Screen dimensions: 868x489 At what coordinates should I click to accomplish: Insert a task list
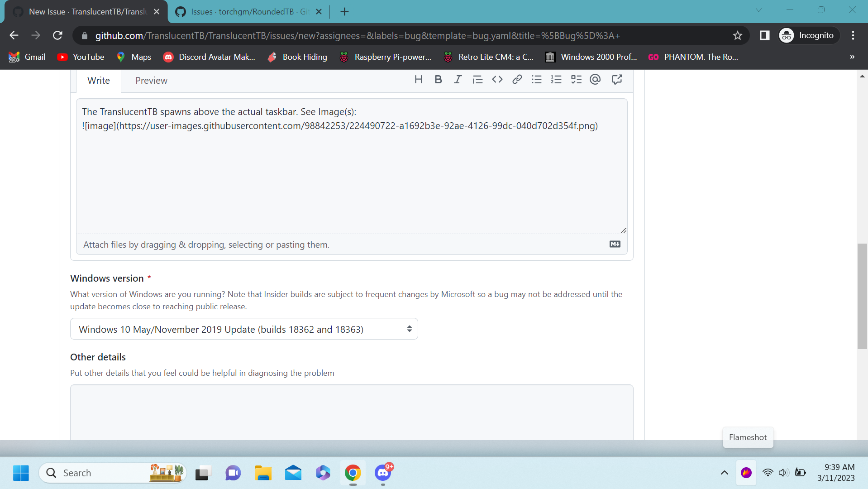pyautogui.click(x=576, y=79)
